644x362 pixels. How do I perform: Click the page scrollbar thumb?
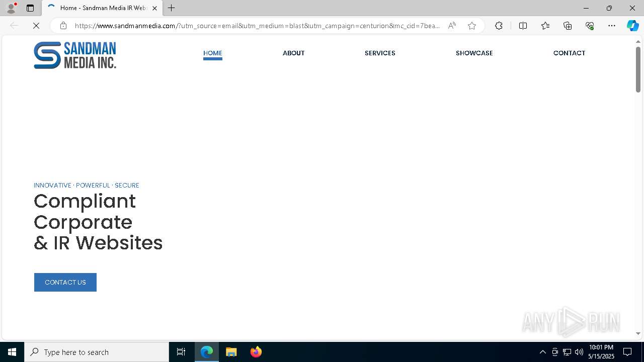click(638, 69)
